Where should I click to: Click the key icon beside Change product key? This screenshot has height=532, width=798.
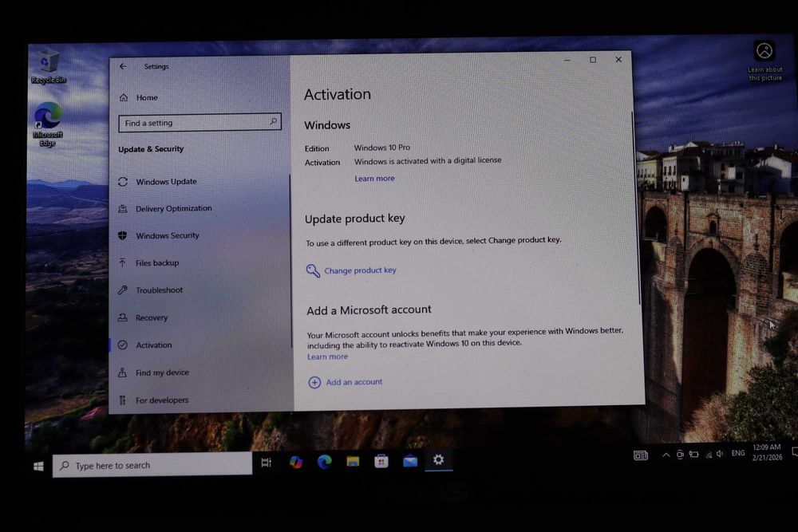pos(313,270)
